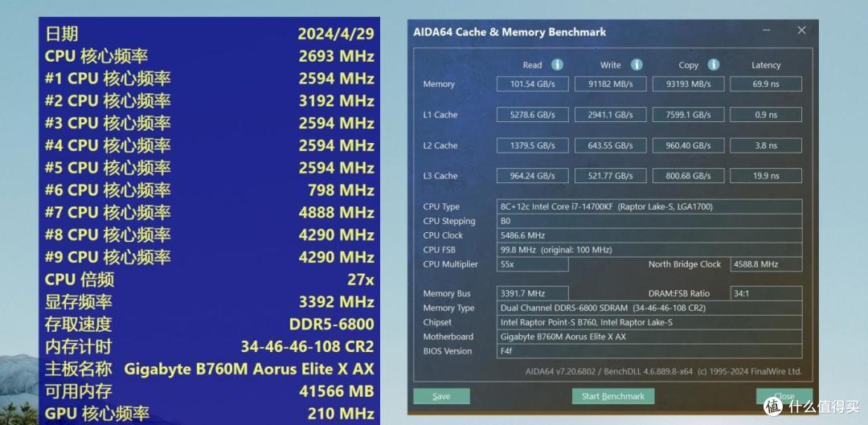
Task: Click Chipset Intel Raptor Point-S B760 field
Action: click(649, 322)
